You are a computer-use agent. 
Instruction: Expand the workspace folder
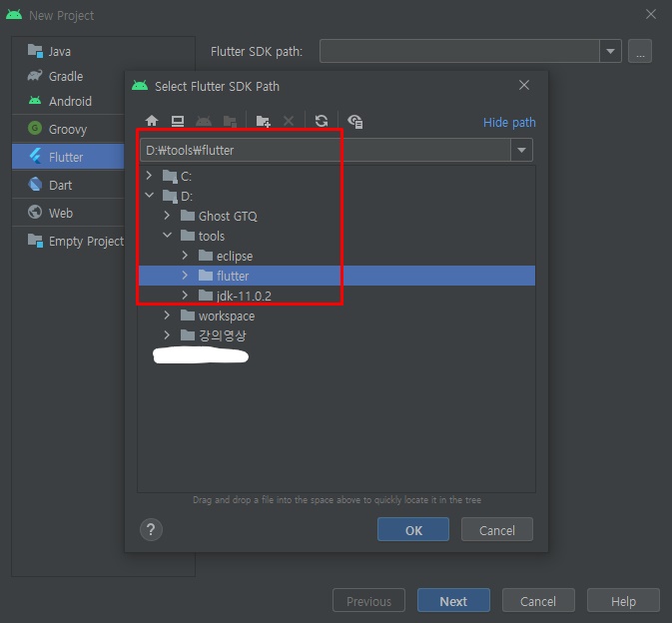click(x=167, y=315)
